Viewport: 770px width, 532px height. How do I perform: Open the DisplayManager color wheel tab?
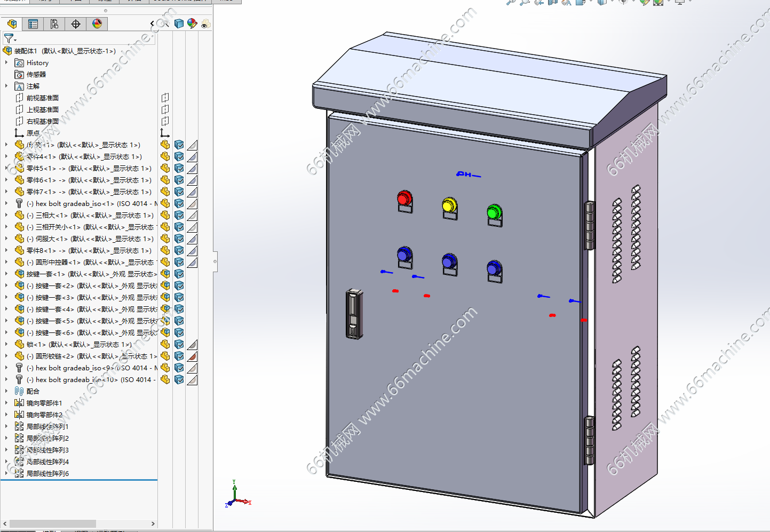(x=97, y=23)
